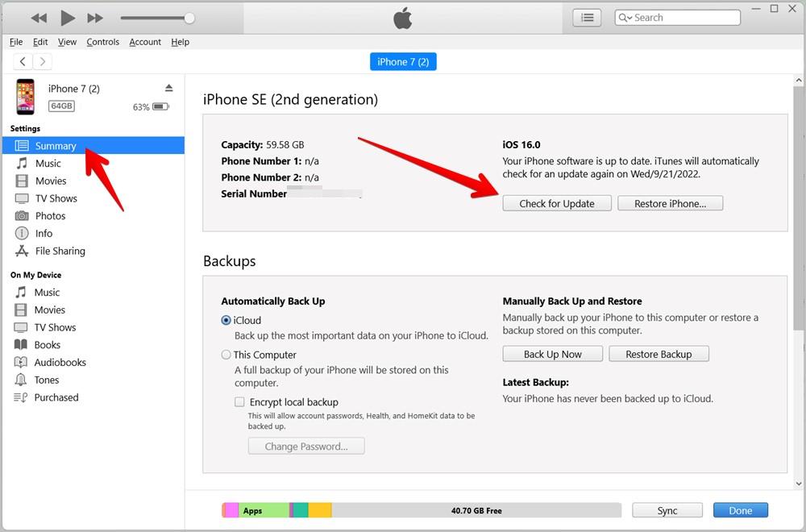Enable Encrypt local backup checkbox
The width and height of the screenshot is (806, 532).
point(239,402)
